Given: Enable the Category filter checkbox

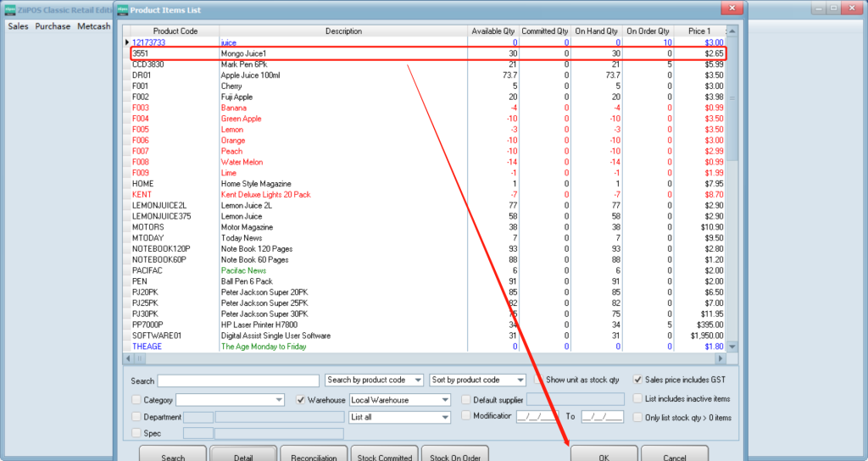Looking at the screenshot, I should coord(137,400).
